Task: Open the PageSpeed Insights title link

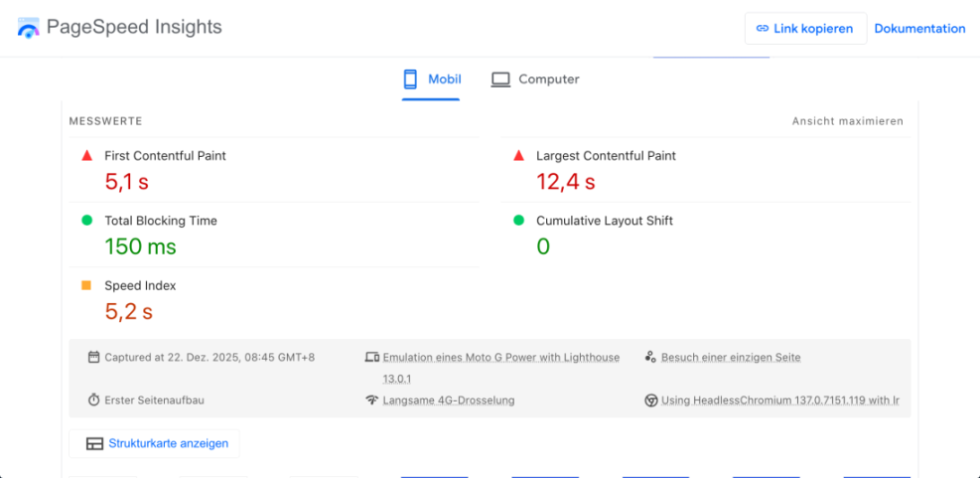Action: coord(134,28)
